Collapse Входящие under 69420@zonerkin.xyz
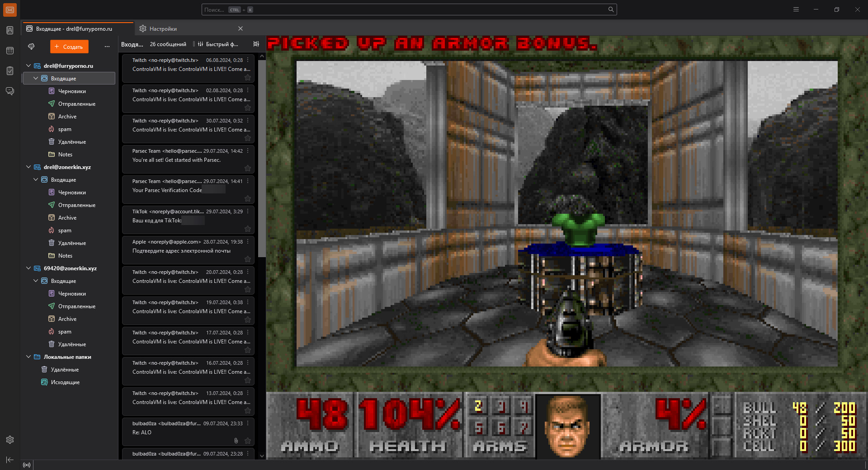 pyautogui.click(x=36, y=281)
